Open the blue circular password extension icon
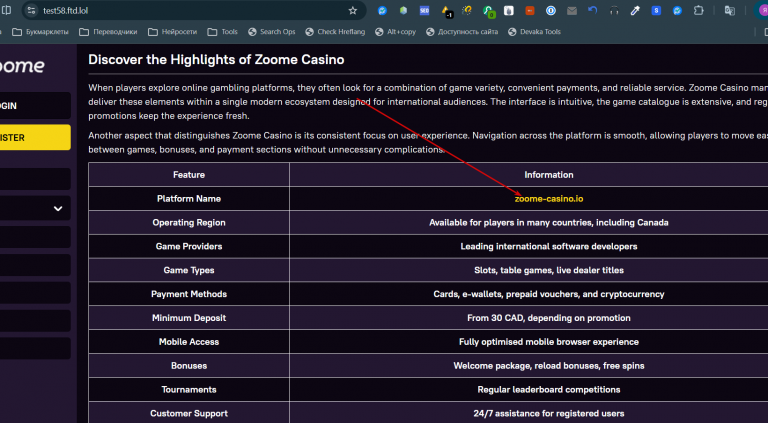This screenshot has width=768, height=423. click(x=551, y=10)
